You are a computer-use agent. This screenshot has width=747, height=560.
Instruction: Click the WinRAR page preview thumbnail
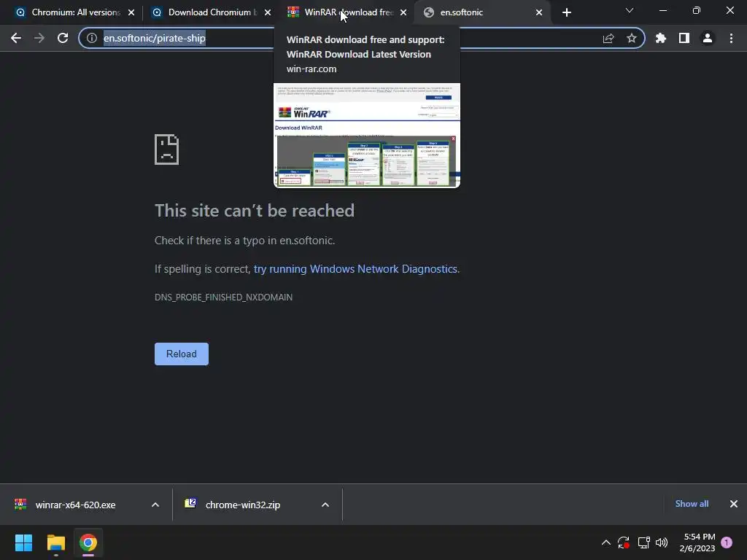(x=367, y=135)
